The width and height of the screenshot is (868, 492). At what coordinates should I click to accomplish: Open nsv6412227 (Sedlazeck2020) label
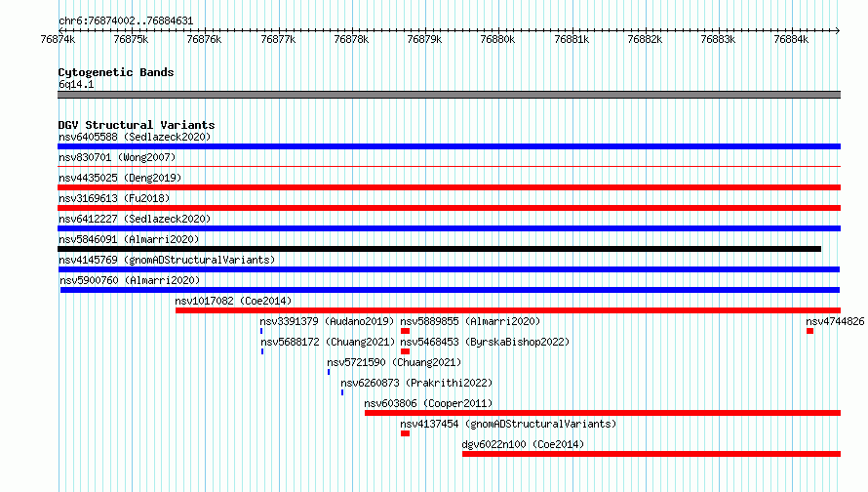[135, 219]
